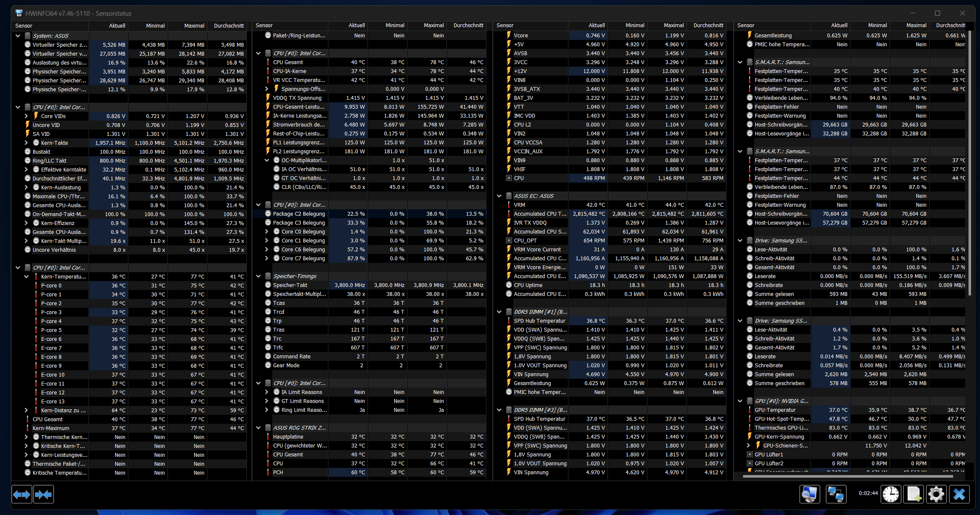This screenshot has width=980, height=515.
Task: Select the Package C2 Belegung row
Action: point(299,214)
